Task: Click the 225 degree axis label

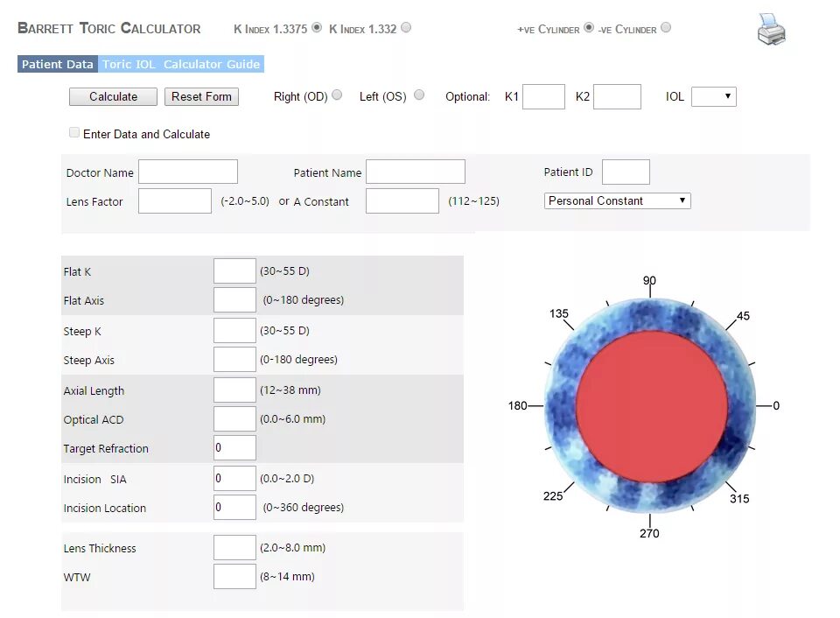Action: click(x=553, y=495)
